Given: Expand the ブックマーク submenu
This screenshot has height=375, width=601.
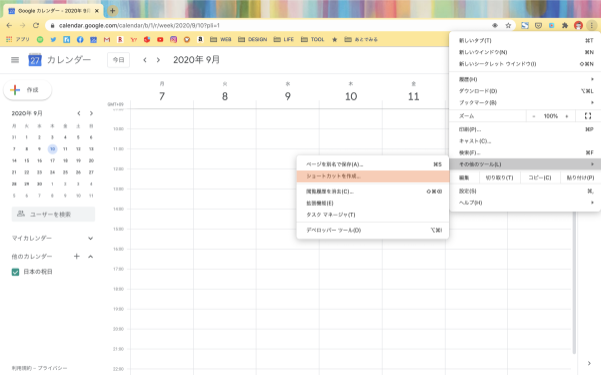Looking at the screenshot, I should (x=525, y=103).
